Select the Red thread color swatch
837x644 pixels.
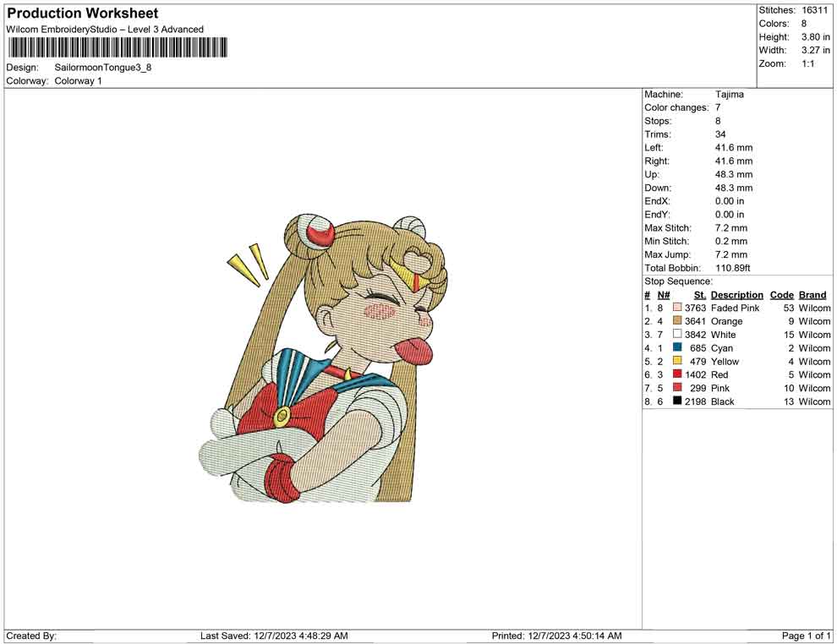[677, 374]
